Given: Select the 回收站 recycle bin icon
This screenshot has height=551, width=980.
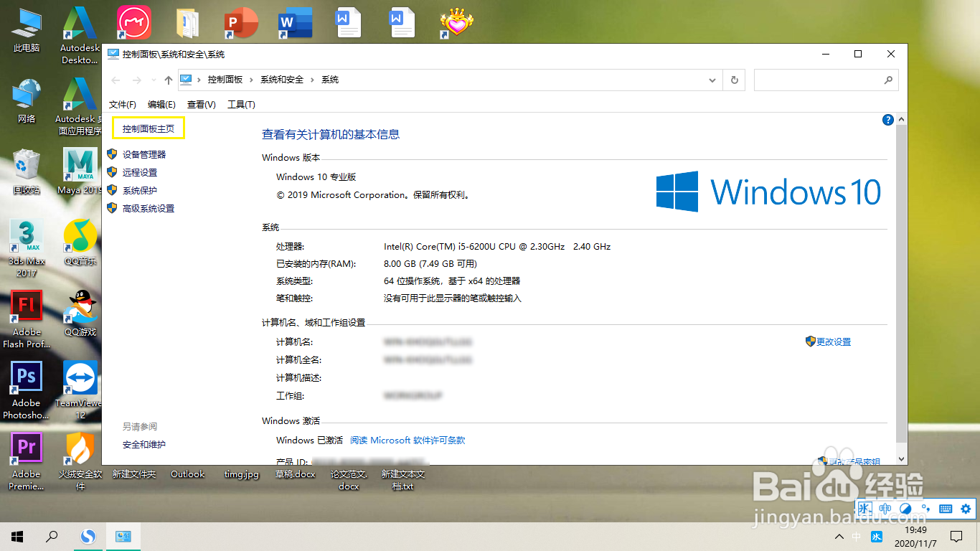Looking at the screenshot, I should click(x=27, y=172).
